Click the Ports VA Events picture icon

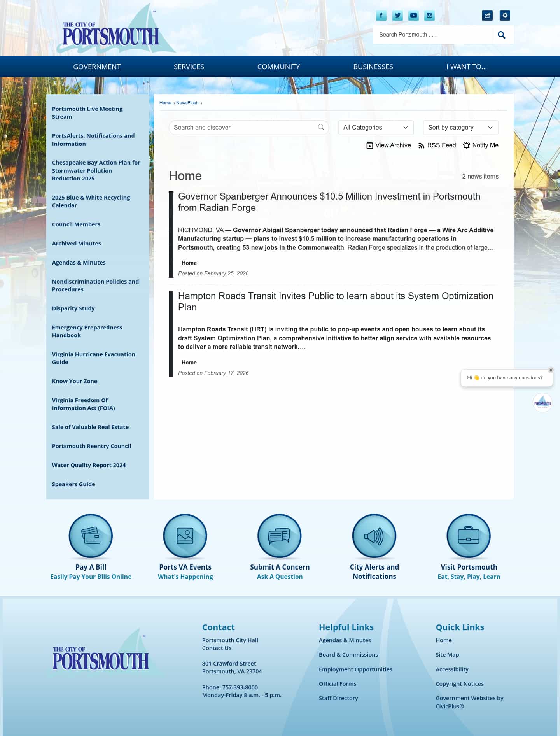coord(185,536)
